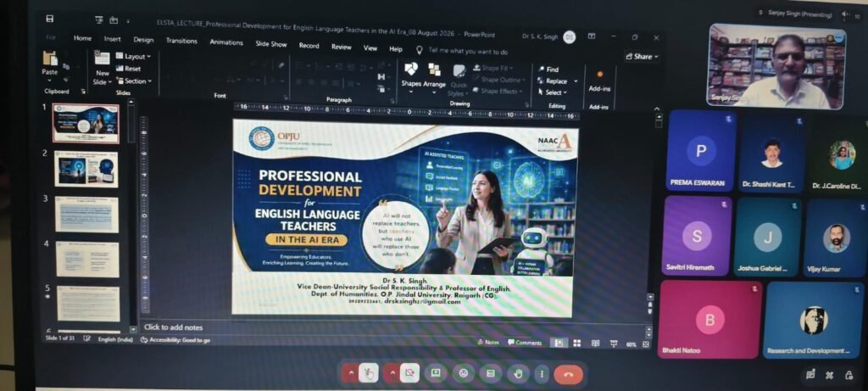Toggle the camera off button
The image size is (868, 391).
pos(409,373)
